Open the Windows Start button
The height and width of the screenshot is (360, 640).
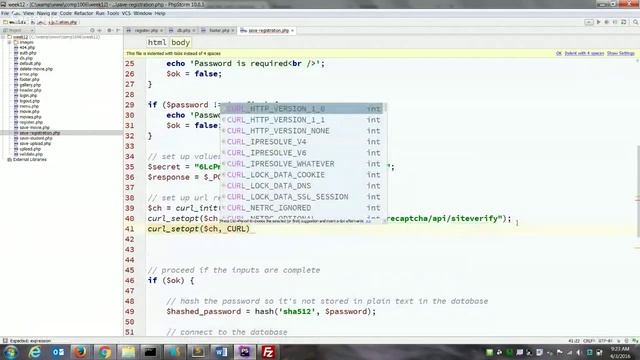coord(11,352)
